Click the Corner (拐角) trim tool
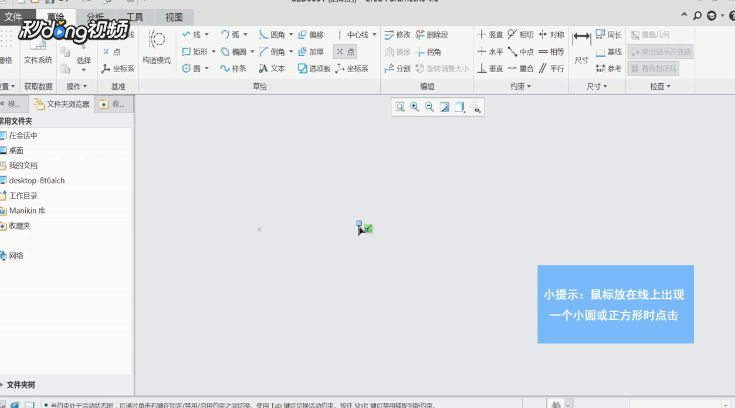Screen dimensions: 735x408 428,52
